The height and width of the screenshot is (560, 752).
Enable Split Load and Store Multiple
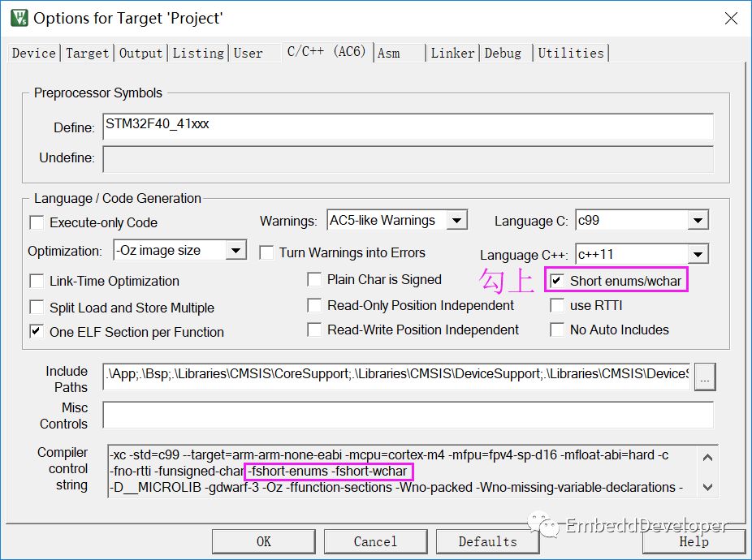click(37, 308)
